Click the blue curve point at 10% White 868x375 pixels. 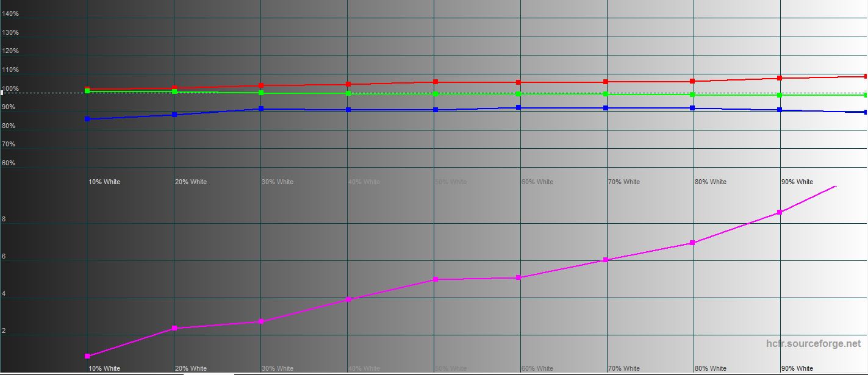point(87,119)
